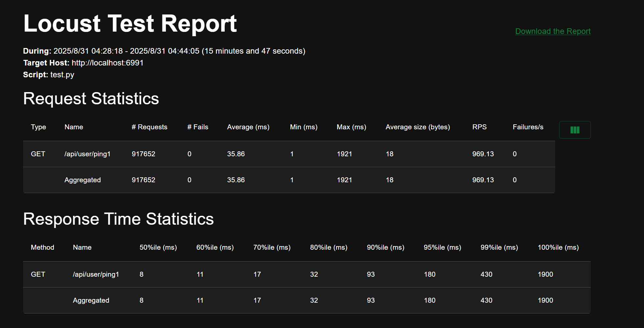This screenshot has width=644, height=328.
Task: Click the # Fails column header
Action: tap(197, 127)
